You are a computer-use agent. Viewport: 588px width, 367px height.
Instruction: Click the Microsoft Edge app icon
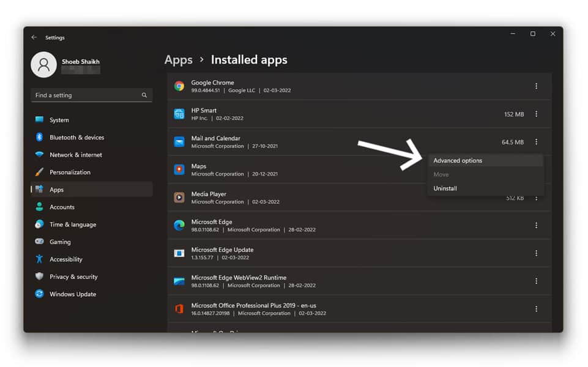click(x=179, y=225)
